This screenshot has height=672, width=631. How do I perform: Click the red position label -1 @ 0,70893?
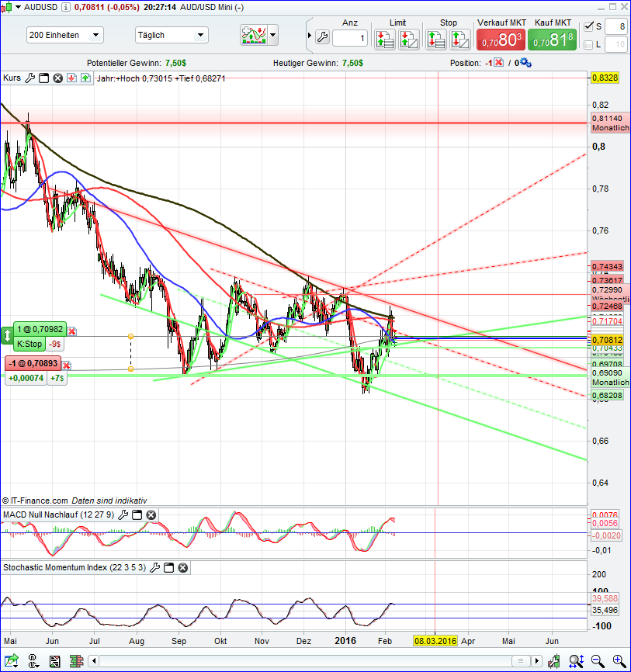(33, 363)
